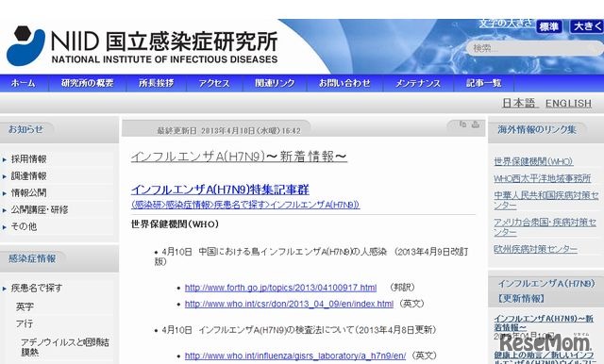Open 世界保健機関(WHO) overseas link
Viewport: 604px width, 364px height.
533,161
